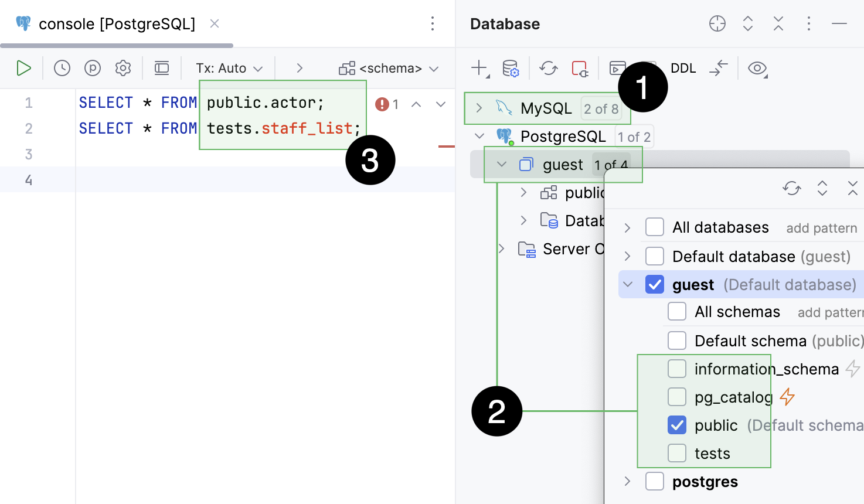
Task: Open query execution history via clock icon
Action: click(62, 68)
